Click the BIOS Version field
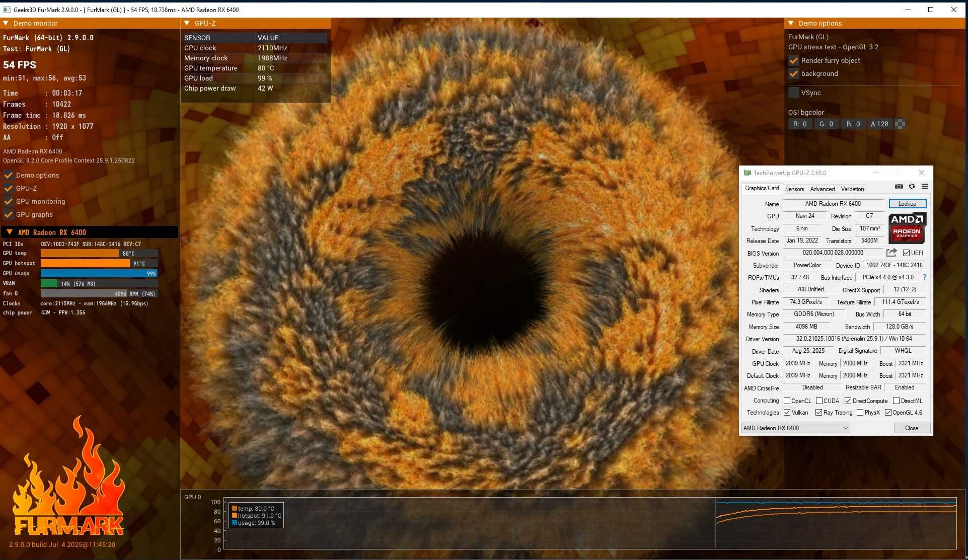 click(x=833, y=253)
